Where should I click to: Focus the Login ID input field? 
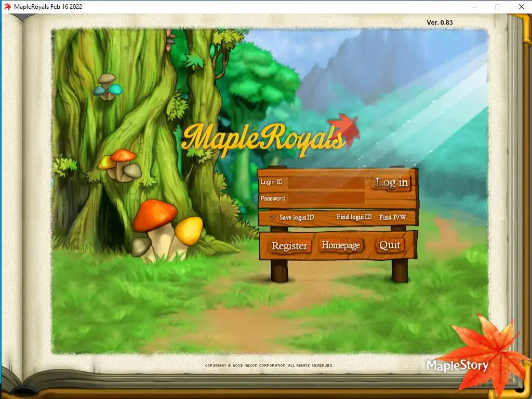click(x=327, y=182)
